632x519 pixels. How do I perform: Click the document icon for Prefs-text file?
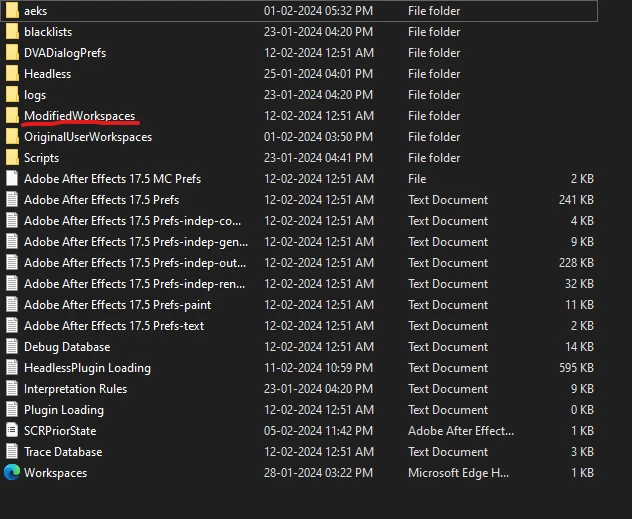tap(12, 325)
